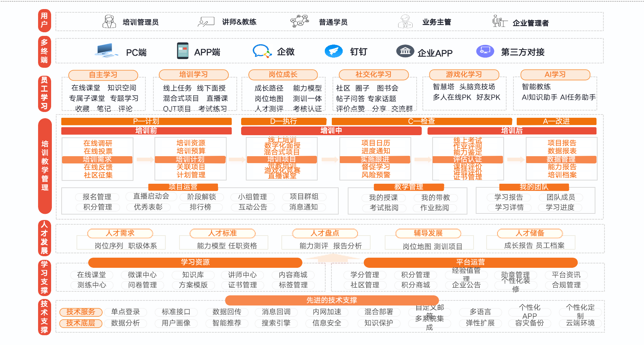This screenshot has height=345, width=644.
Task: Select the PC端 computer icon
Action: (x=106, y=51)
